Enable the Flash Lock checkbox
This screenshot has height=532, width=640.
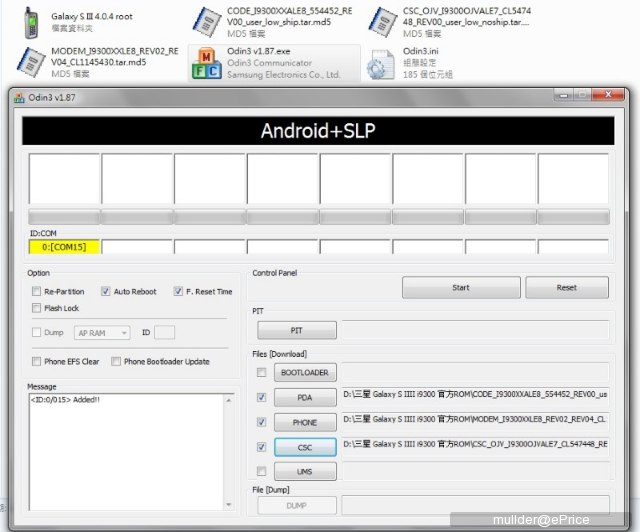(36, 308)
